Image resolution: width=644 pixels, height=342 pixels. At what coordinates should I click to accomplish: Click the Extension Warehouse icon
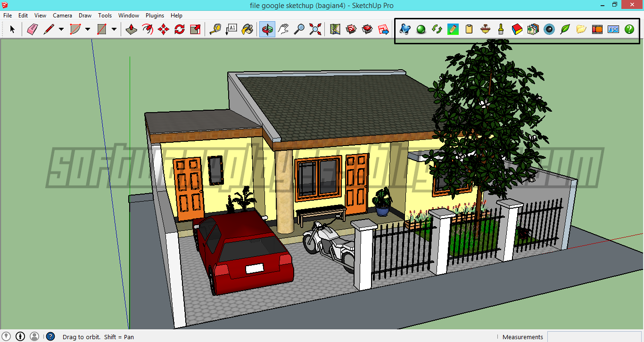point(367,29)
